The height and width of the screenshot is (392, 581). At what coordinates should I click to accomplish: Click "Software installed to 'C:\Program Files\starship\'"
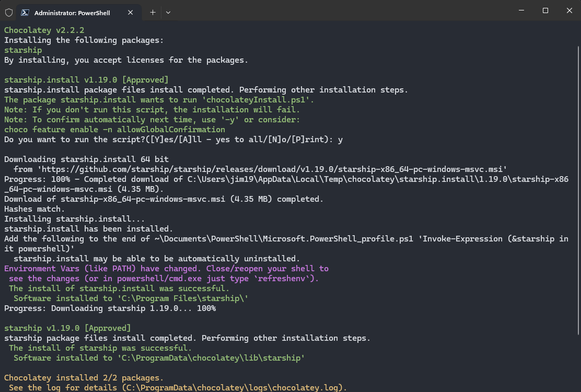pos(131,298)
